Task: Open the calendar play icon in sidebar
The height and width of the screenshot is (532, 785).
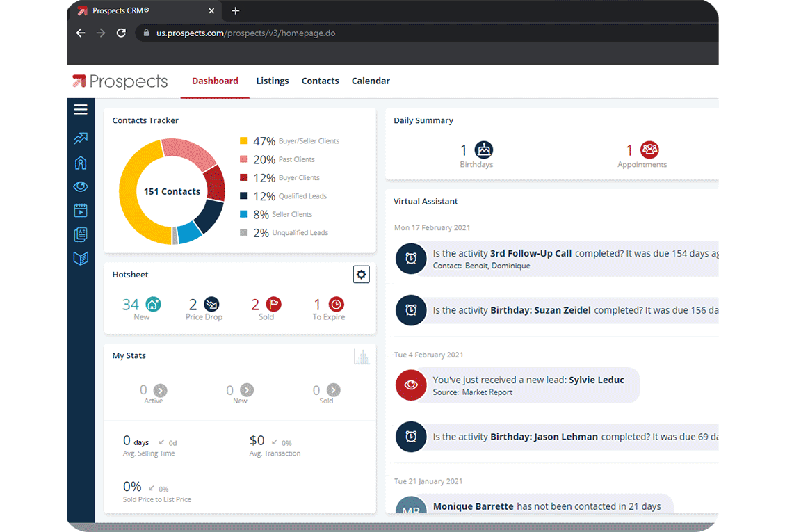Action: pyautogui.click(x=81, y=210)
